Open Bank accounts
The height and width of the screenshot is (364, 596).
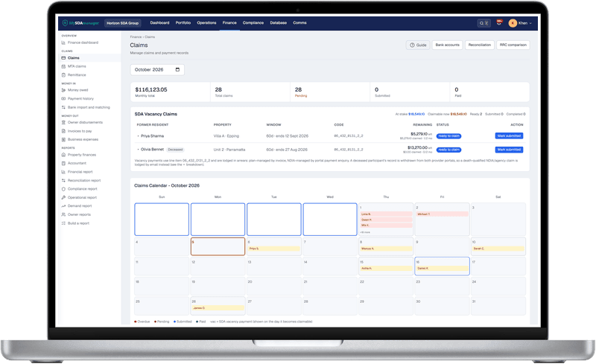click(448, 45)
